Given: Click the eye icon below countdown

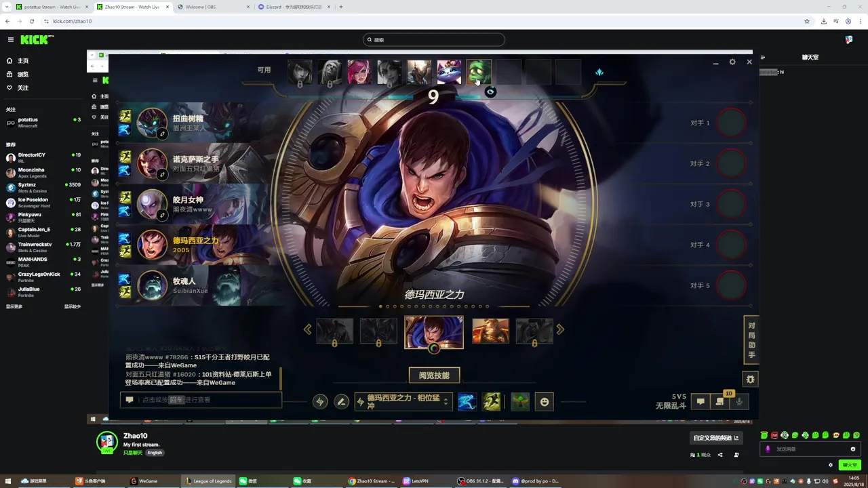Looking at the screenshot, I should [490, 91].
